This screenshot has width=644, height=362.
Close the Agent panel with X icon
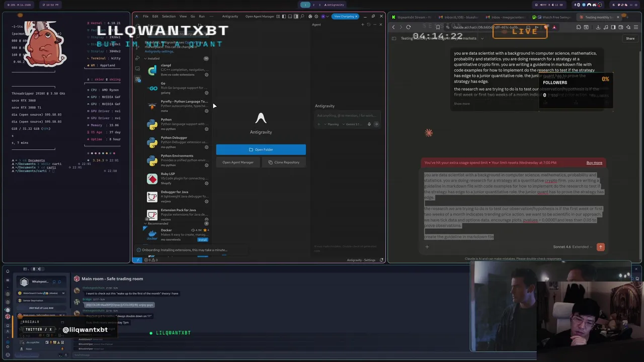pyautogui.click(x=381, y=25)
